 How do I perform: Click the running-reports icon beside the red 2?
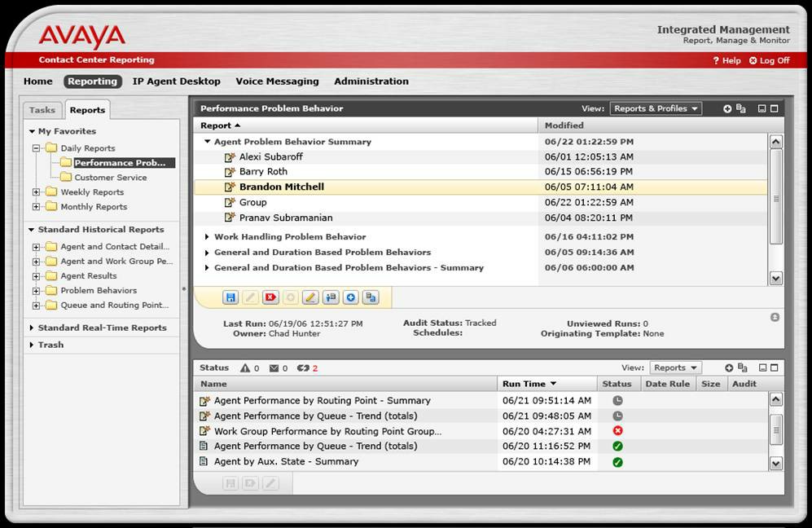click(303, 368)
